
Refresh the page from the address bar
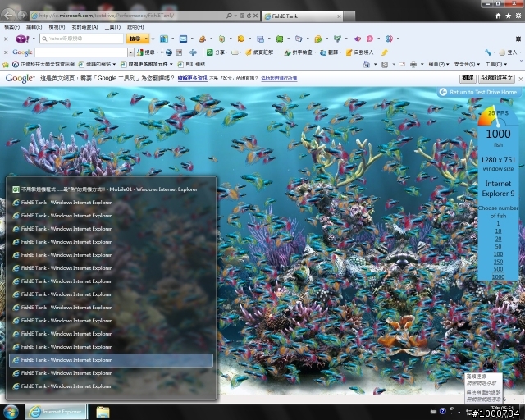249,16
